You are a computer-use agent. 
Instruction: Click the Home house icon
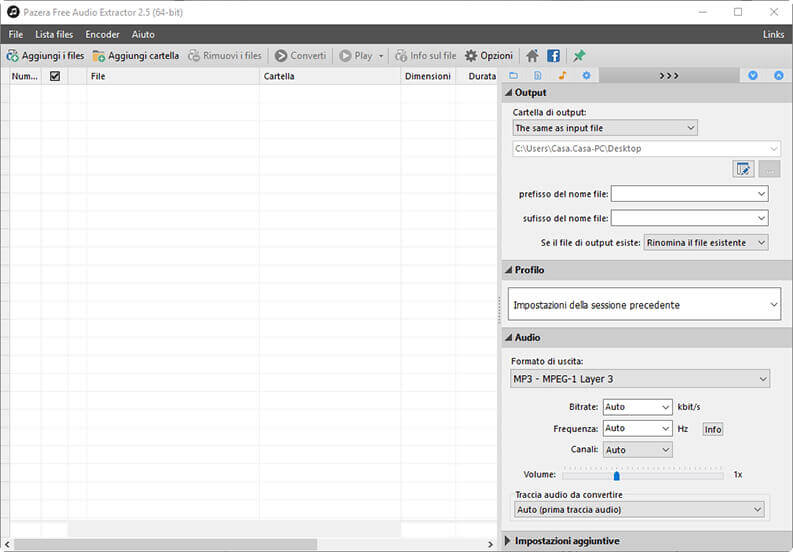coord(532,56)
